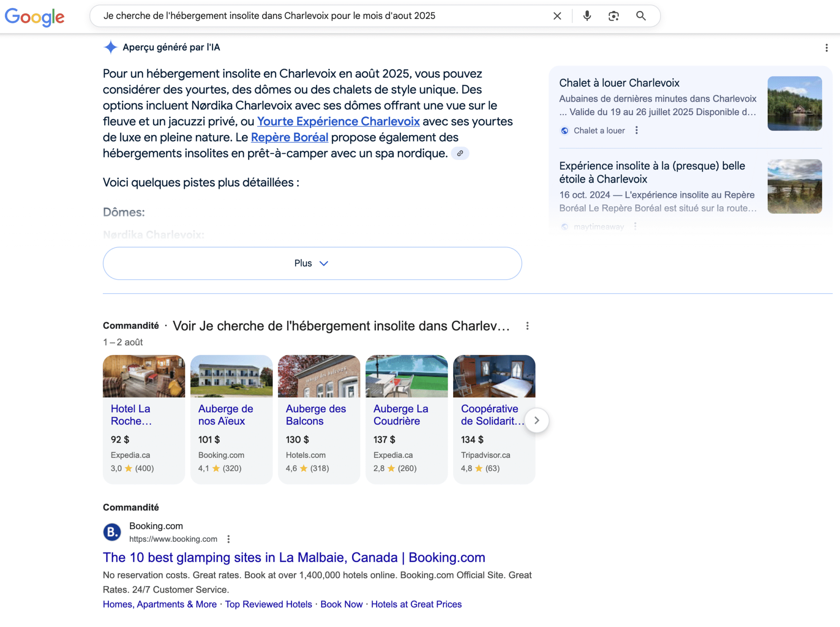Click the 4,1 star rating (320)
840x627 pixels.
(220, 468)
